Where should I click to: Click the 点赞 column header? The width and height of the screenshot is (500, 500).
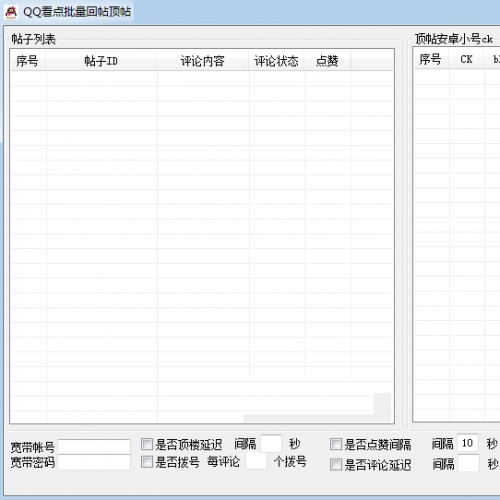pyautogui.click(x=327, y=61)
